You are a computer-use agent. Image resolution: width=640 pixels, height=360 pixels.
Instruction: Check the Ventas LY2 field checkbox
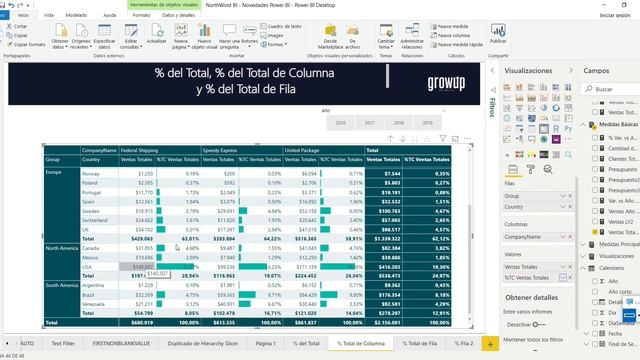click(595, 222)
